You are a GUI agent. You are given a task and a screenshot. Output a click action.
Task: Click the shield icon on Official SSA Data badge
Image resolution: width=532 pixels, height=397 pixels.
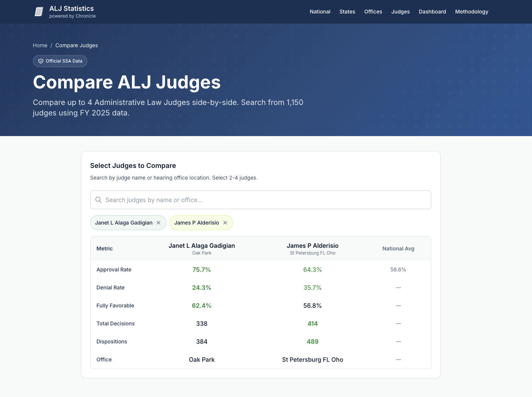pos(41,61)
